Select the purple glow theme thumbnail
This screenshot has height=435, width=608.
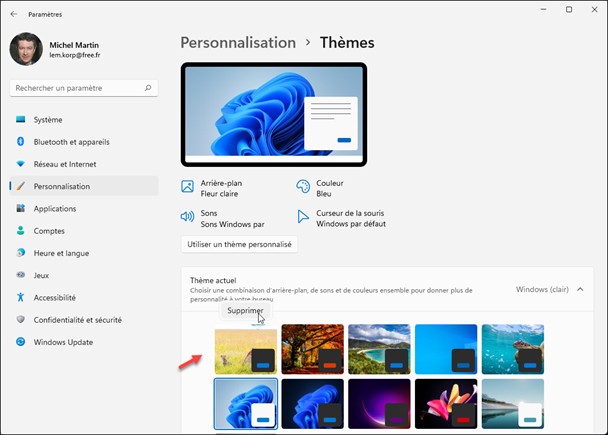point(379,404)
